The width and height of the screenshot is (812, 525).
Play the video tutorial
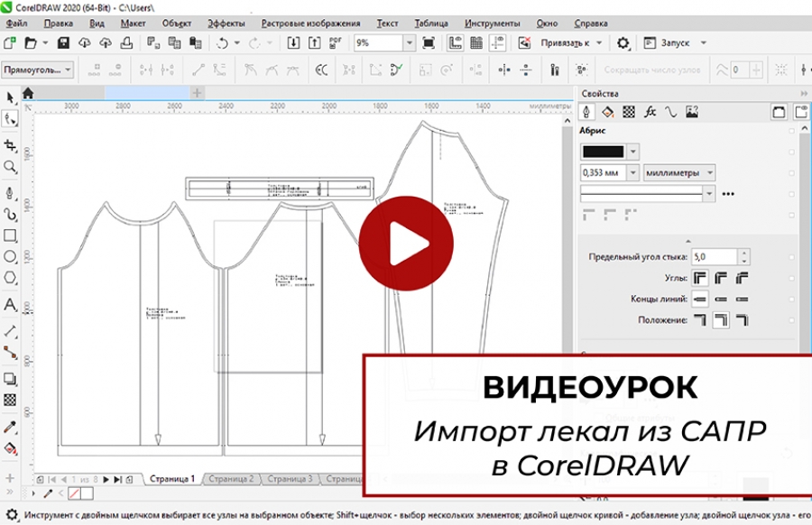coord(405,244)
